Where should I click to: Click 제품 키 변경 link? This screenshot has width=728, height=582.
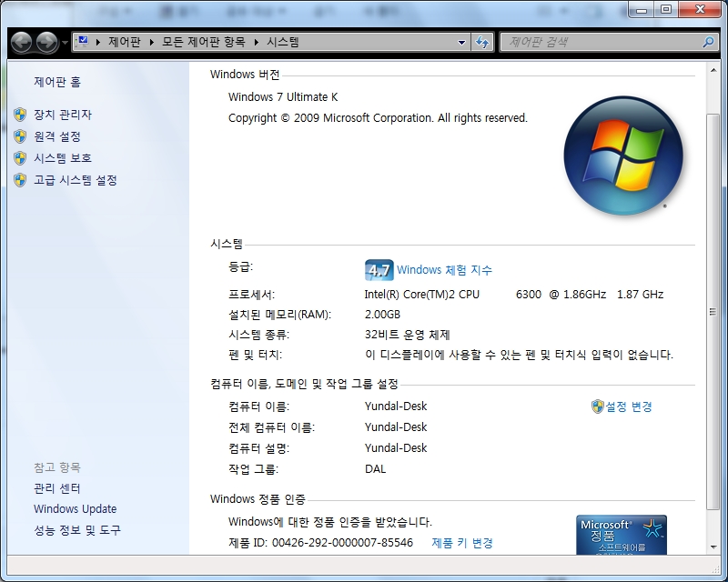coord(462,543)
